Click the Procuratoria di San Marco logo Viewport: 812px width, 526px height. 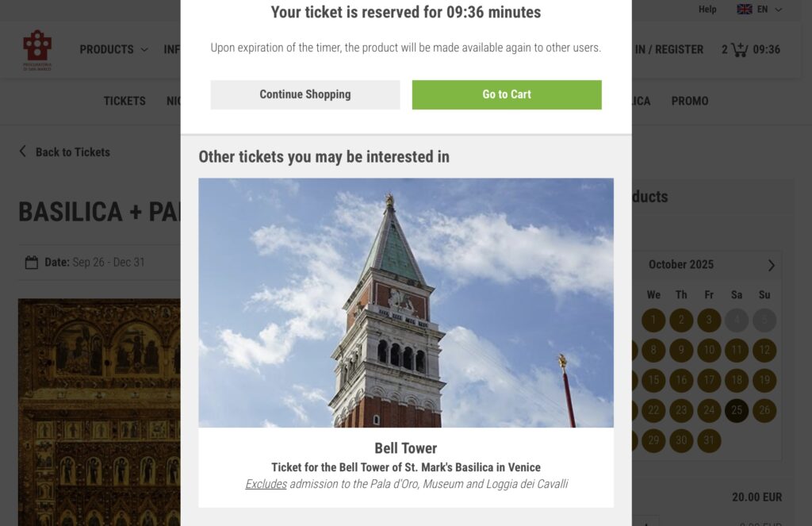(x=37, y=49)
